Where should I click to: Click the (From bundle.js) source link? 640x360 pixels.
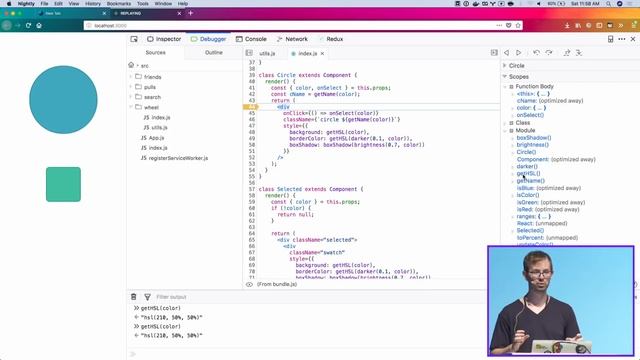click(x=277, y=284)
